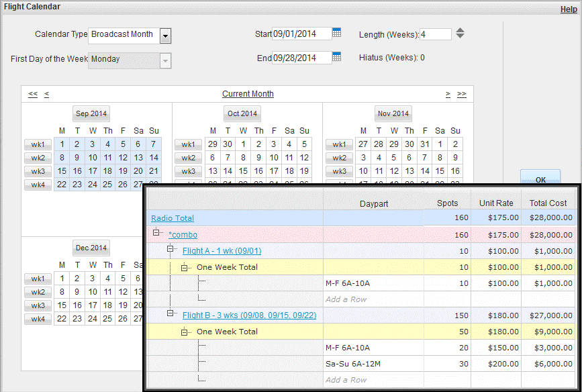The height and width of the screenshot is (392, 582).
Task: Increase Length (Weeks) with the up arrow
Action: click(460, 30)
